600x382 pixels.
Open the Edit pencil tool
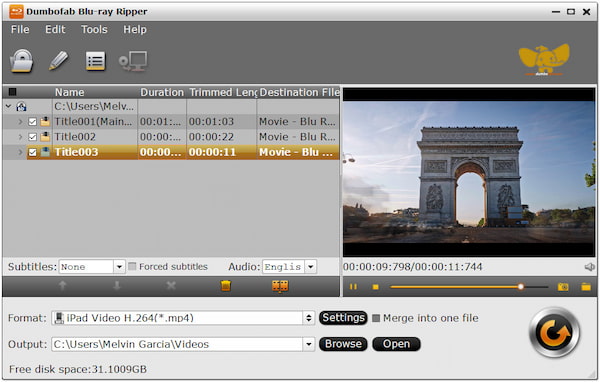pos(58,61)
